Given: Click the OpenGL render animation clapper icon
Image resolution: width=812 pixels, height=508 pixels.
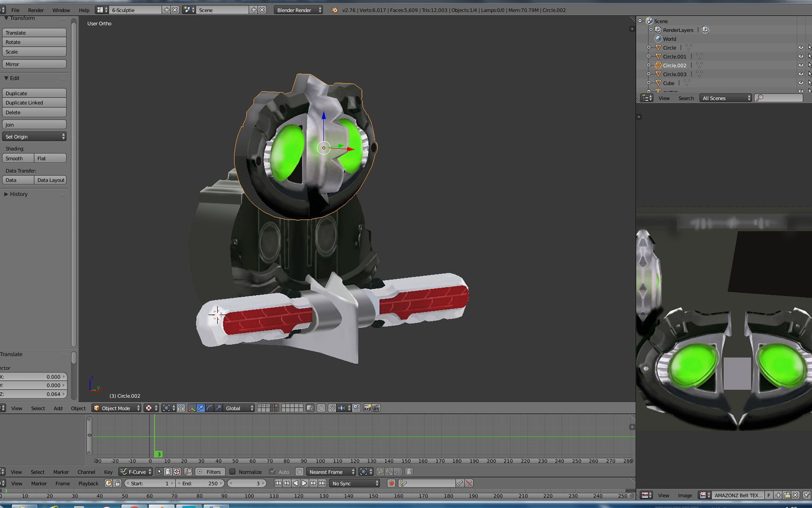Looking at the screenshot, I should pyautogui.click(x=376, y=408).
